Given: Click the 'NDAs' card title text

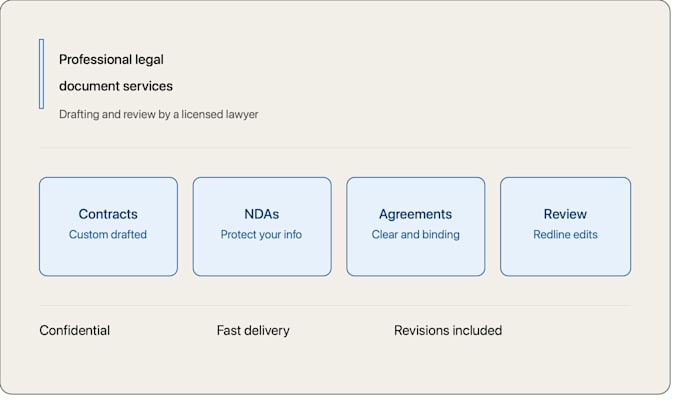Looking at the screenshot, I should click(x=262, y=214).
